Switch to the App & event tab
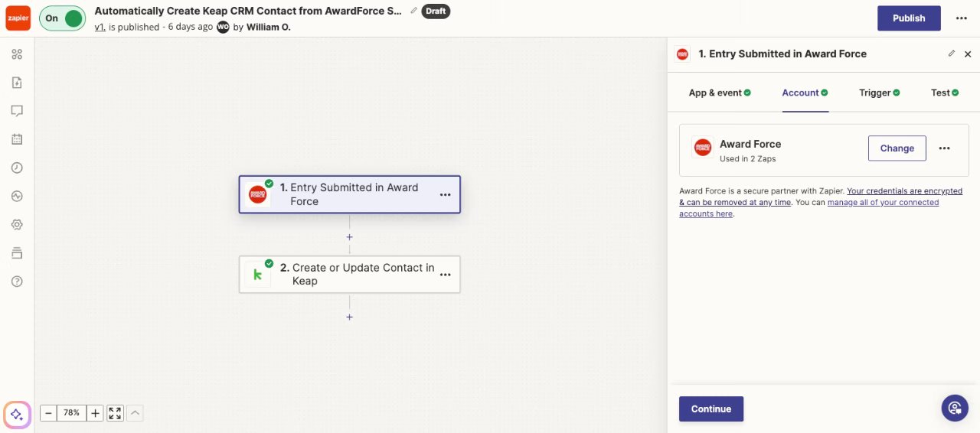Image resolution: width=980 pixels, height=433 pixels. [720, 93]
